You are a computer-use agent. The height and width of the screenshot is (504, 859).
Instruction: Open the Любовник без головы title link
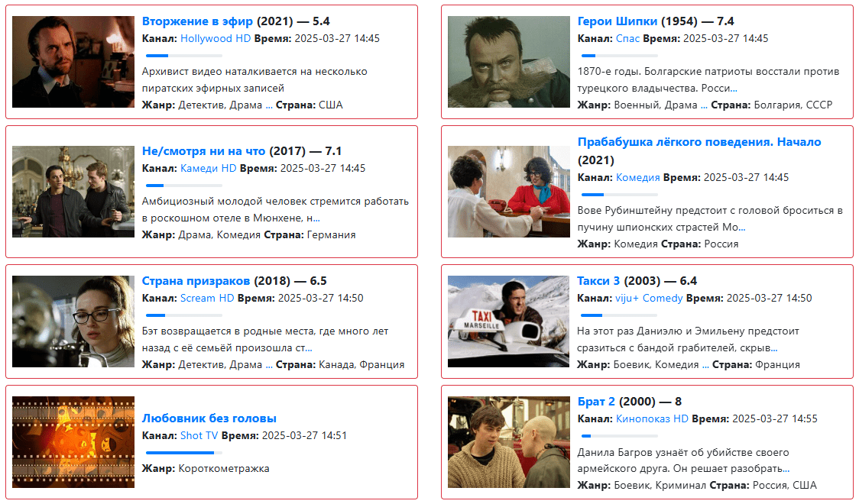[x=209, y=418]
